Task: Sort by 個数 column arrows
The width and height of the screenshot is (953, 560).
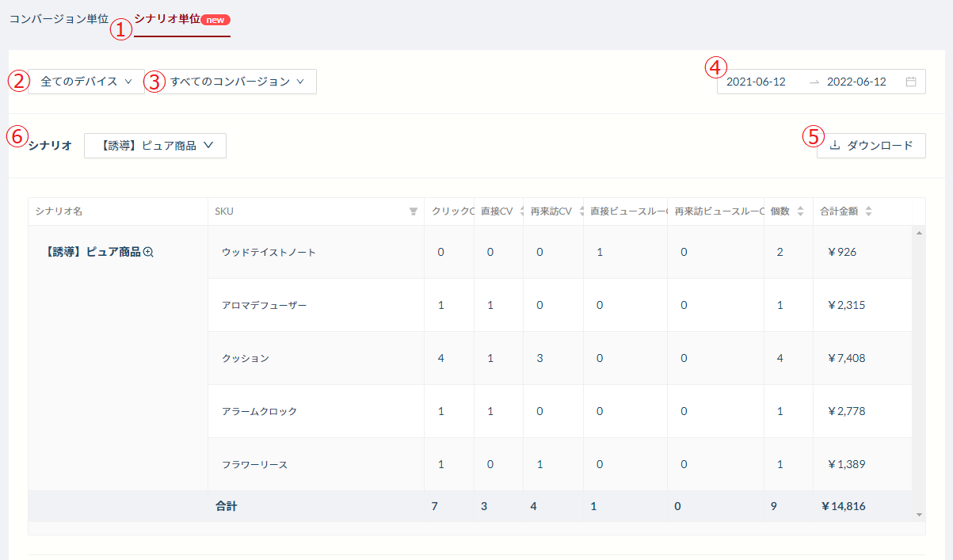Action: pos(800,211)
